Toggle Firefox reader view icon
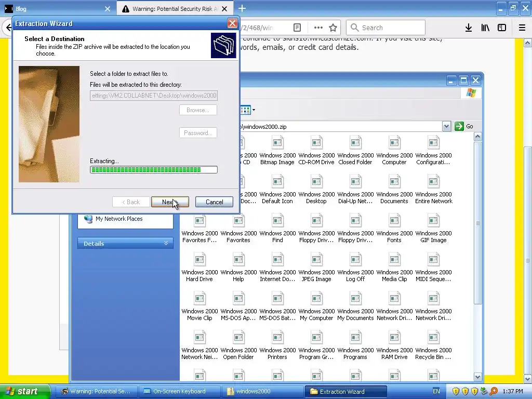 [x=297, y=28]
